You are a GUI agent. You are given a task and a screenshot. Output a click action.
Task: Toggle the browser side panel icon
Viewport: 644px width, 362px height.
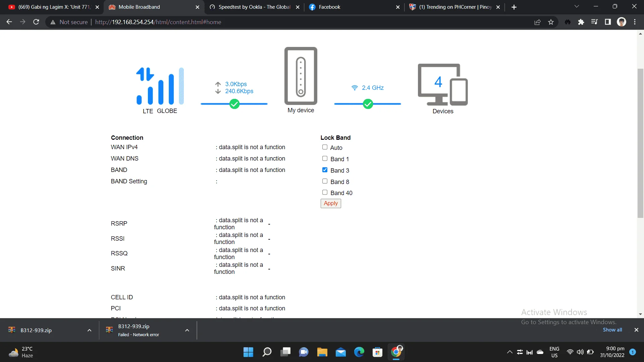(608, 22)
